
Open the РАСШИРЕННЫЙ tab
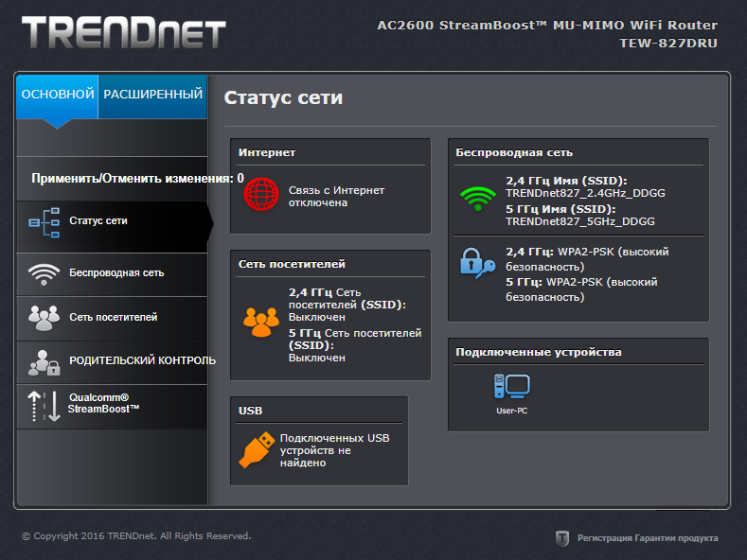153,95
